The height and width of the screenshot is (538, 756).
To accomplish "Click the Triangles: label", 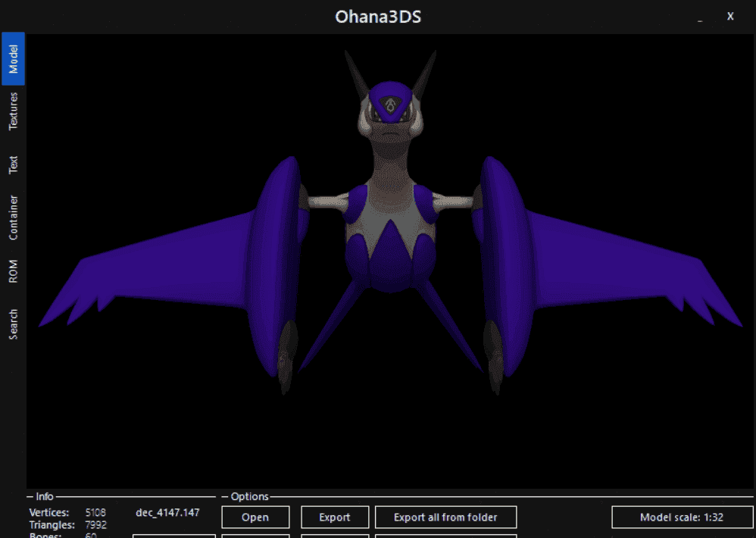I will (x=52, y=525).
